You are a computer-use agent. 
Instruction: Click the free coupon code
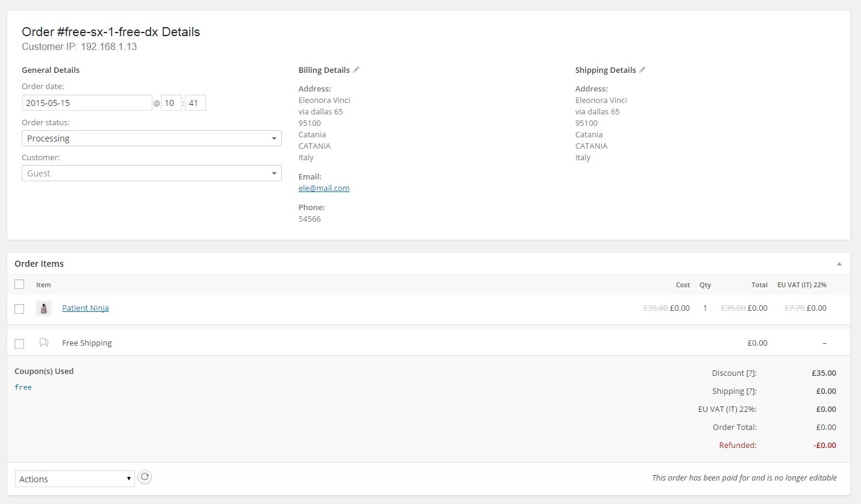tap(23, 387)
